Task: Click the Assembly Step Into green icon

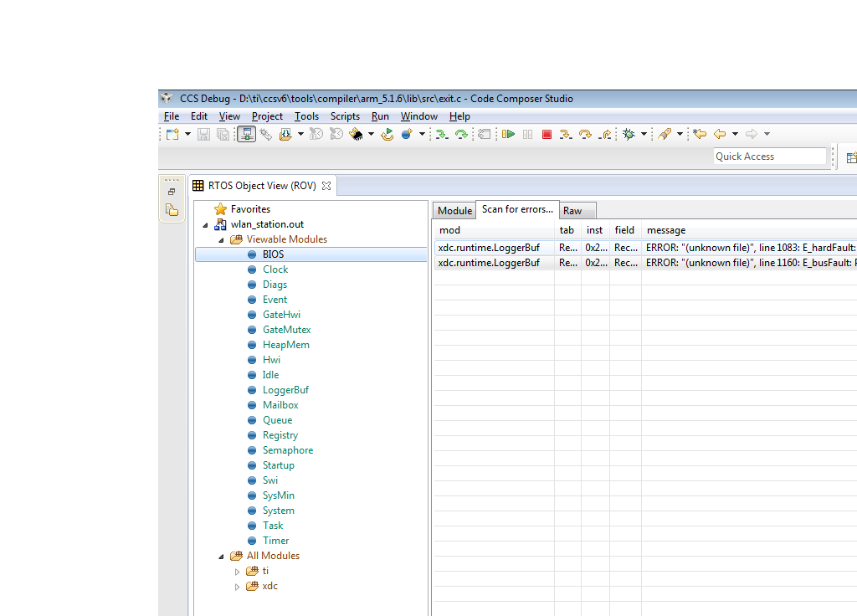Action: coord(442,134)
